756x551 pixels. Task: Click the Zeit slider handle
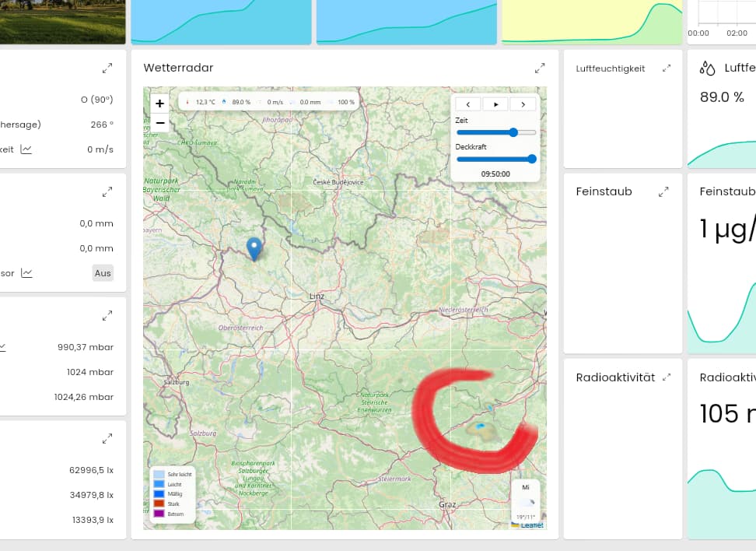[513, 132]
